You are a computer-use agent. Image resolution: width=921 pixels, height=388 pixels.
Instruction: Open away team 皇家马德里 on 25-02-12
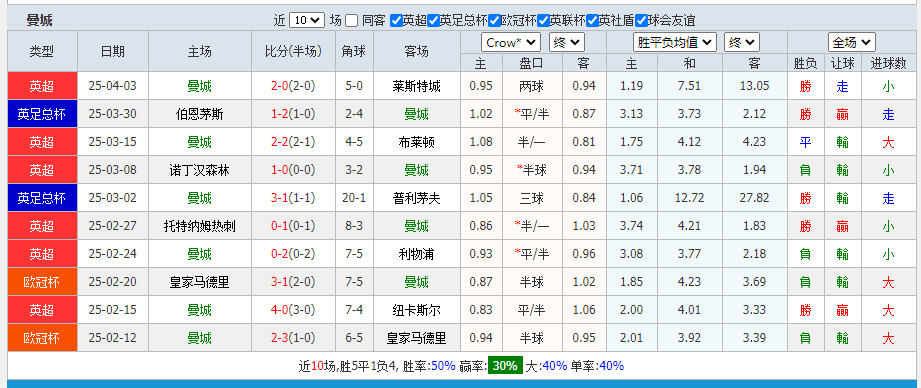pyautogui.click(x=416, y=338)
